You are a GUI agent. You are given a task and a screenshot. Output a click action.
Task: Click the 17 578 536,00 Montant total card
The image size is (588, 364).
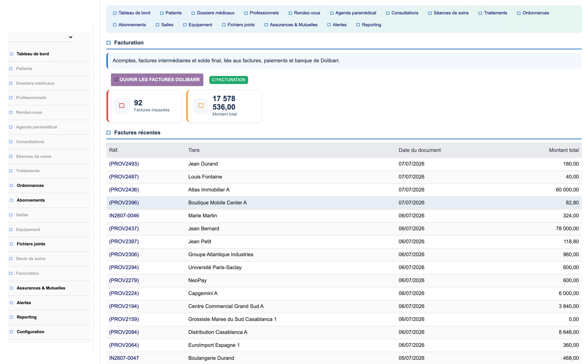[x=224, y=106]
